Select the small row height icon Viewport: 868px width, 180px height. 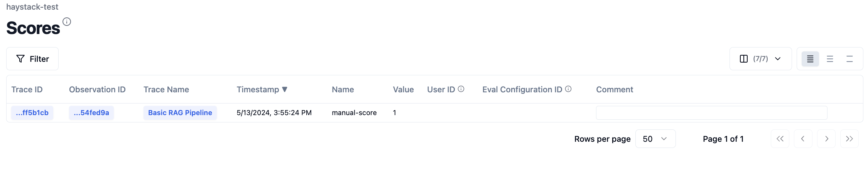(x=810, y=59)
